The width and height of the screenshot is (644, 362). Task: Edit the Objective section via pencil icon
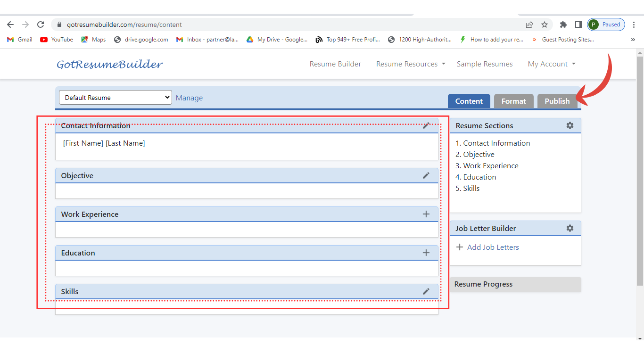(426, 175)
